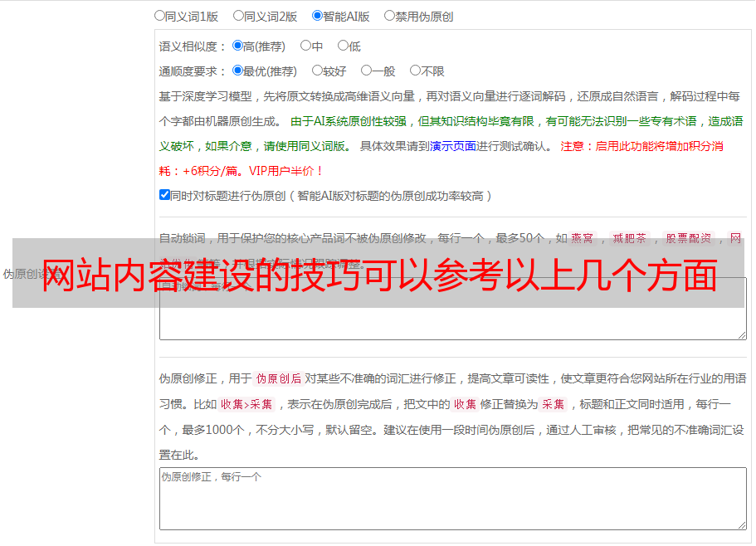Choose the 智能AI版 radio option
The height and width of the screenshot is (546, 756).
317,16
